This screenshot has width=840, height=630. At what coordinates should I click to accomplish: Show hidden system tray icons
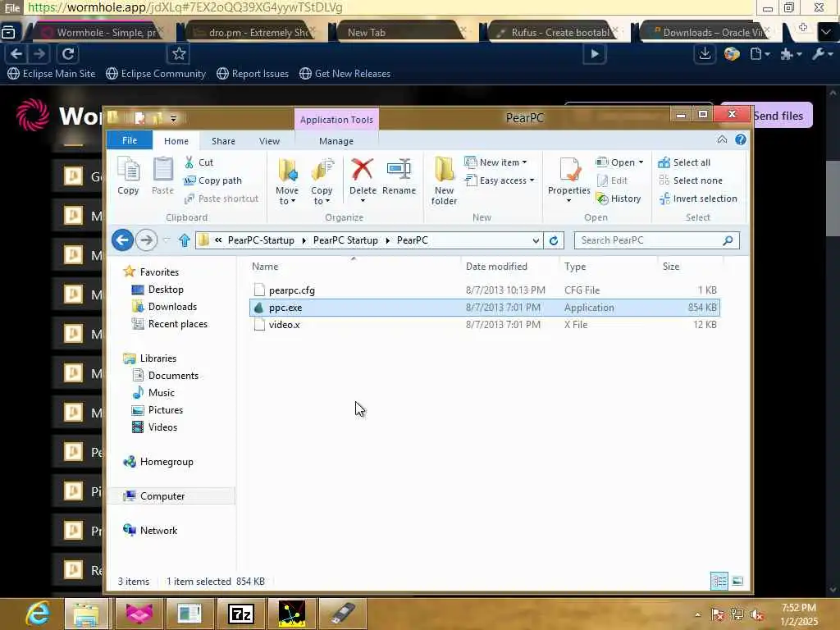(697, 615)
